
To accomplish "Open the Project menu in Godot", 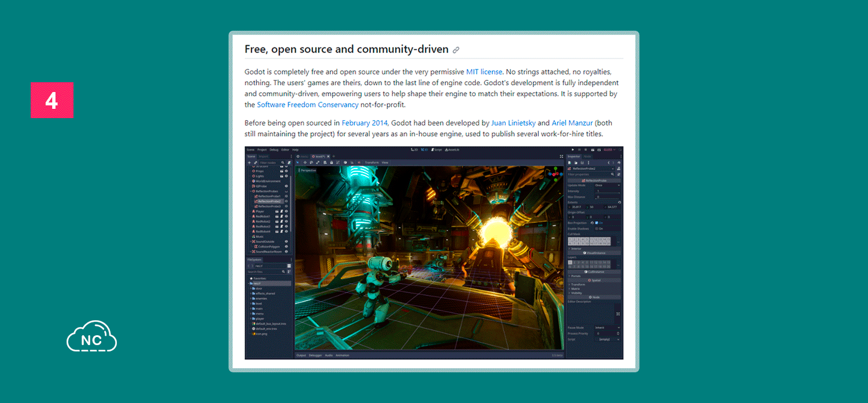I will click(x=262, y=149).
